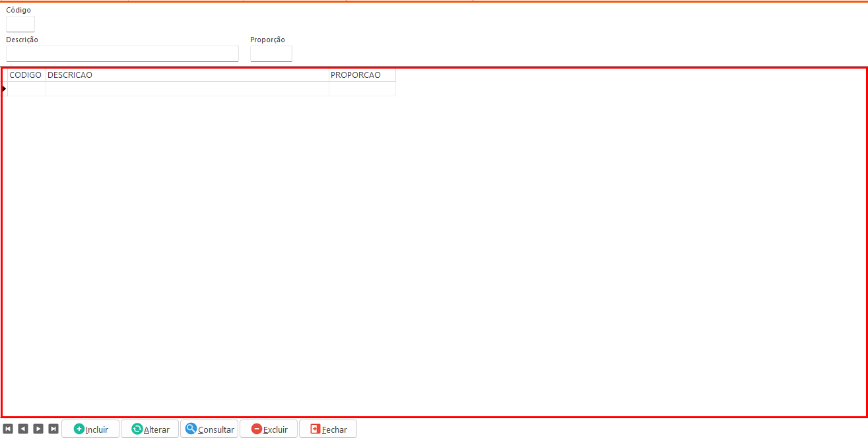Focus the Código input field
The width and height of the screenshot is (868, 438).
tap(20, 24)
